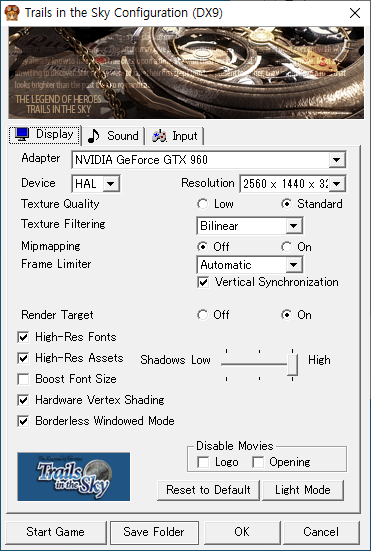Check Disable Movies Logo checkbox

[203, 462]
